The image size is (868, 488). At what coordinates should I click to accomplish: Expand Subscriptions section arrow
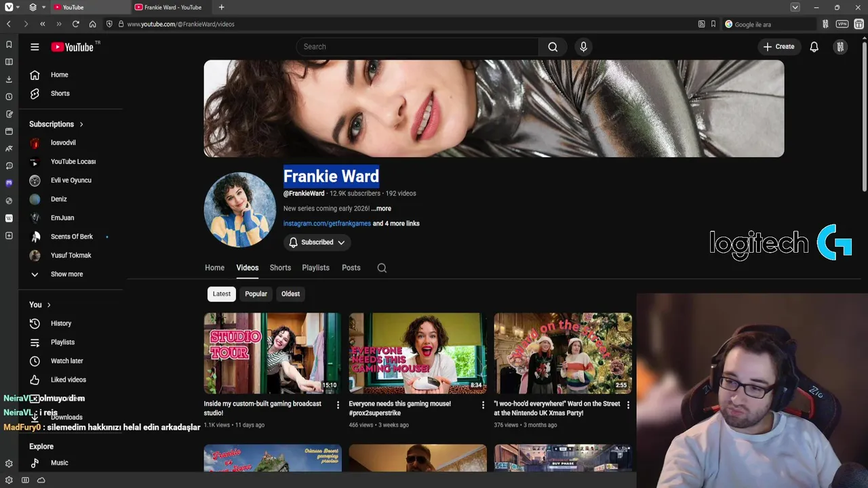click(81, 124)
